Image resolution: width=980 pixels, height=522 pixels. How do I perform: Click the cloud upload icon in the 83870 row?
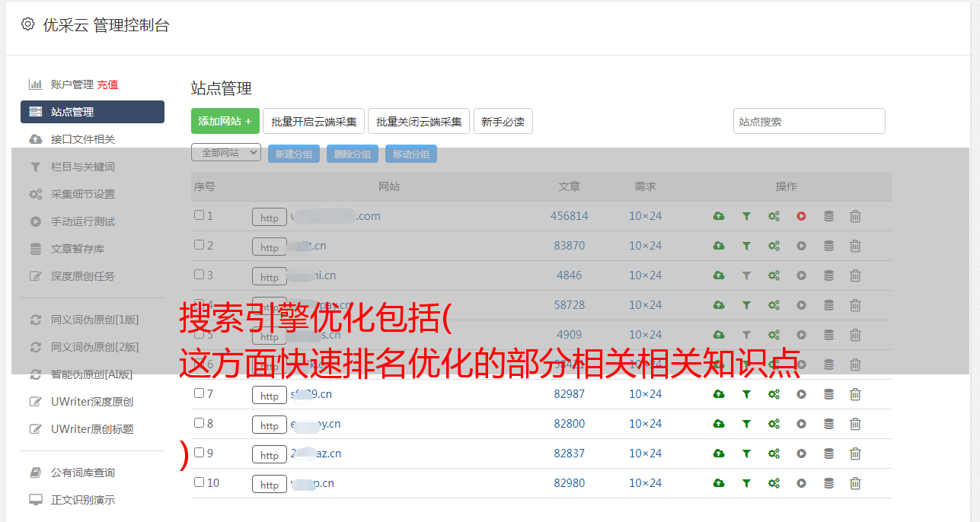tap(719, 246)
